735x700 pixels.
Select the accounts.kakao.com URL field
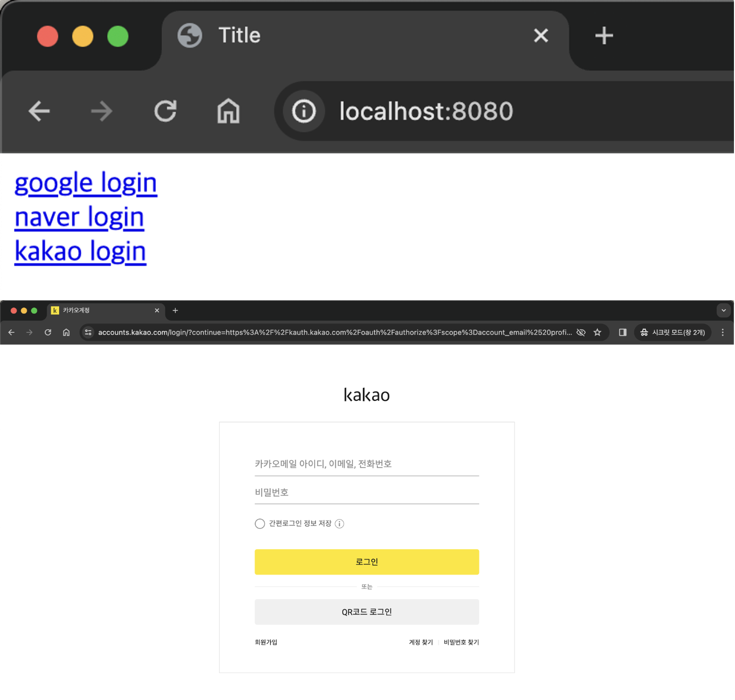[x=335, y=332]
